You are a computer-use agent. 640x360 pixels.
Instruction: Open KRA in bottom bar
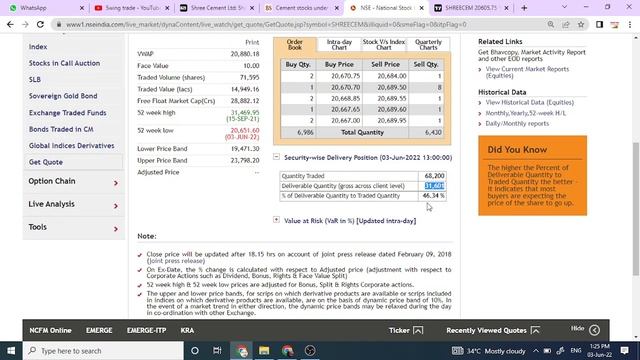pyautogui.click(x=187, y=330)
